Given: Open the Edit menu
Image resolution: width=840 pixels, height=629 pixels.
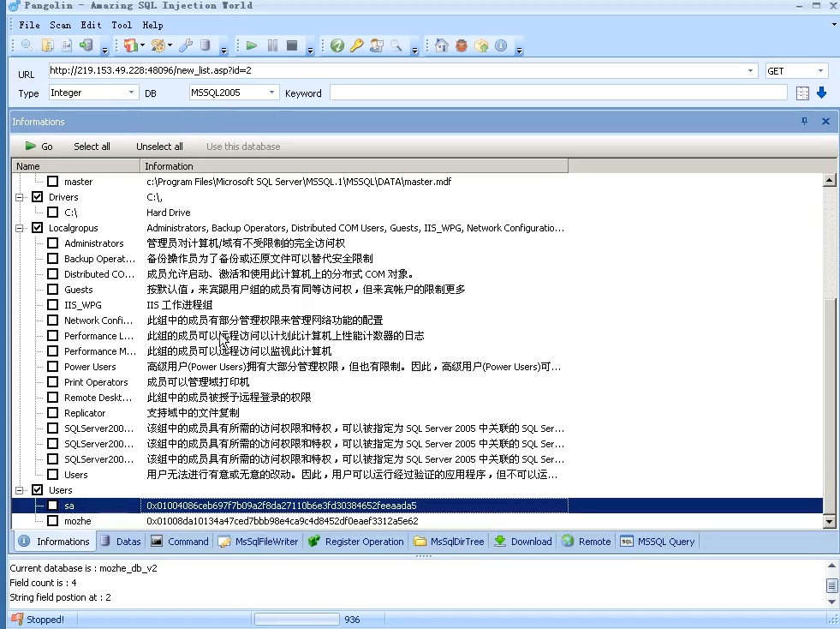Looking at the screenshot, I should 91,25.
